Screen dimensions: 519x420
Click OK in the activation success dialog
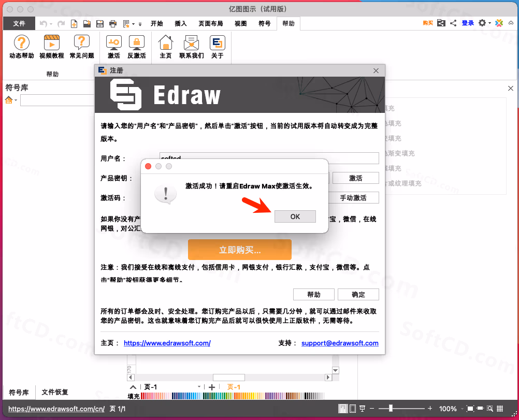(295, 216)
